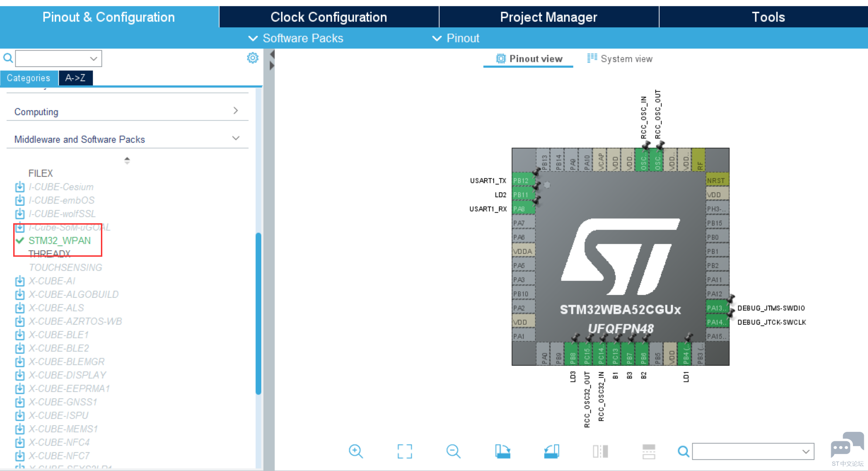This screenshot has height=471, width=868.
Task: Select TOUCHSENSING in the middleware list
Action: [x=66, y=268]
